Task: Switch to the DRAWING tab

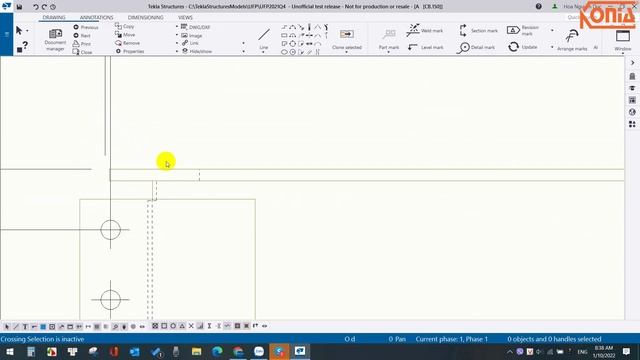Action: [54, 18]
